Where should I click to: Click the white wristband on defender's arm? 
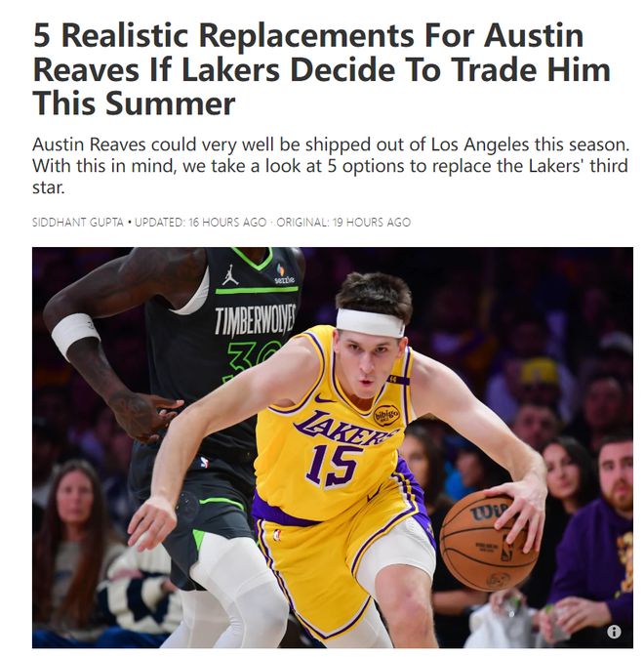74,335
